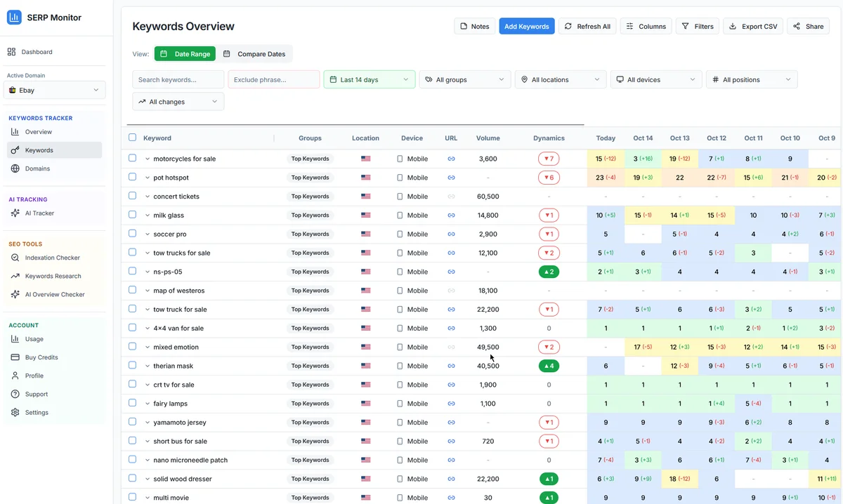The height and width of the screenshot is (504, 843).
Task: Open the All changes filter dropdown
Action: (178, 102)
